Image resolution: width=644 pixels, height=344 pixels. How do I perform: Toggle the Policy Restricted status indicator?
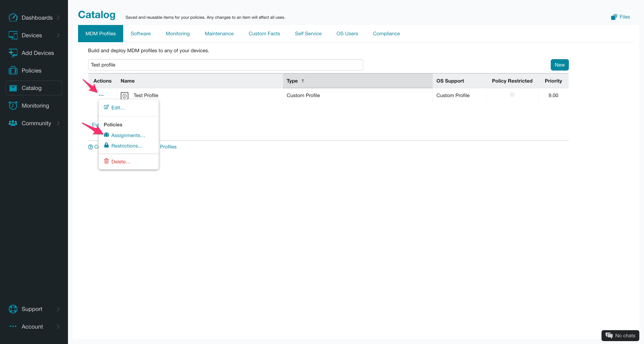click(512, 94)
